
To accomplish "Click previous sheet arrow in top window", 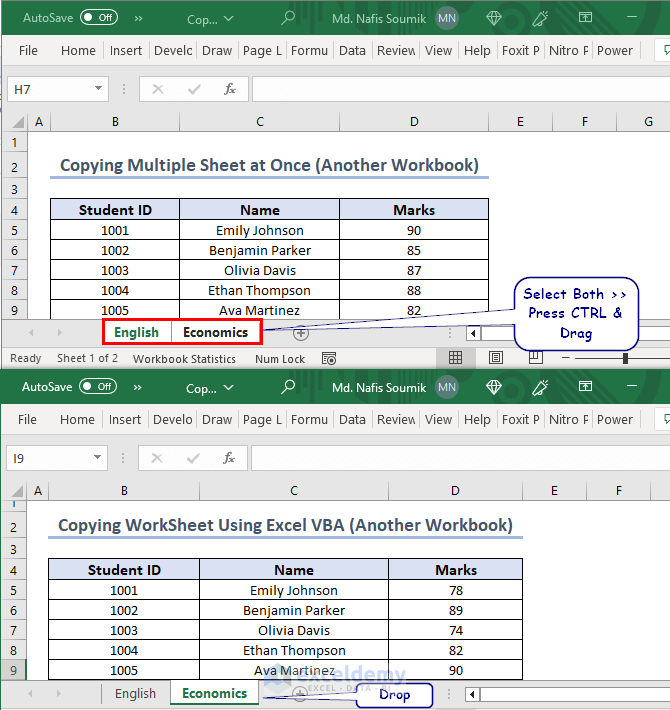I will click(x=31, y=332).
